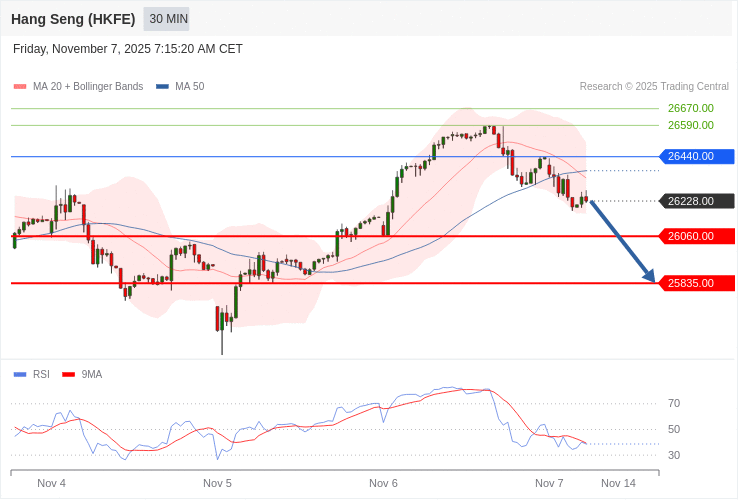
Task: Select the 26440.00 blue price tag
Action: coord(696,156)
